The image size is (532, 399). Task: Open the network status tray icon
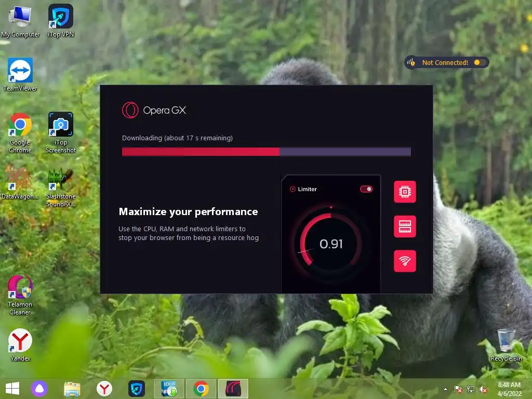click(x=471, y=389)
